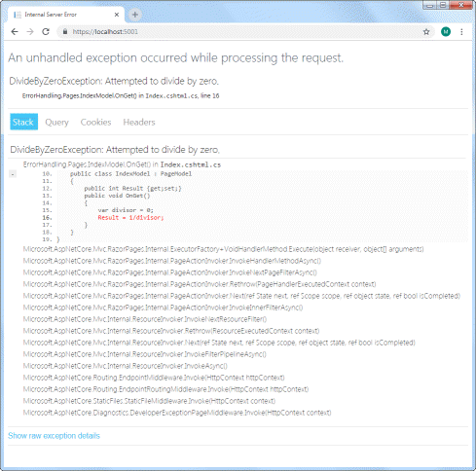Click the unhandled exception occurred heading

click(175, 58)
